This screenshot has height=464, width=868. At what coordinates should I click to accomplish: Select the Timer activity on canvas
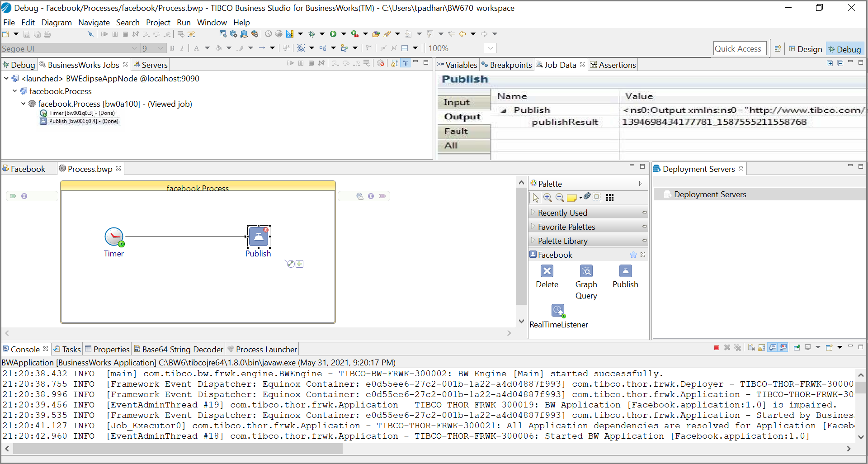pos(114,237)
